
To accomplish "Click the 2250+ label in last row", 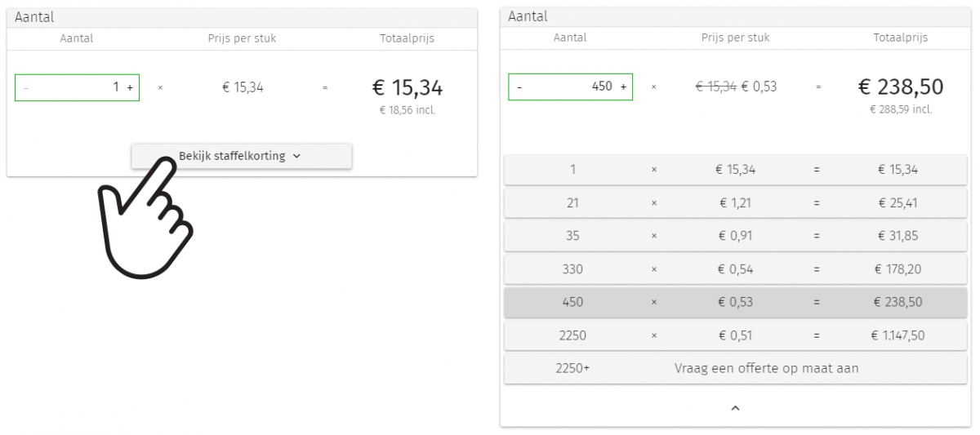I will click(572, 368).
